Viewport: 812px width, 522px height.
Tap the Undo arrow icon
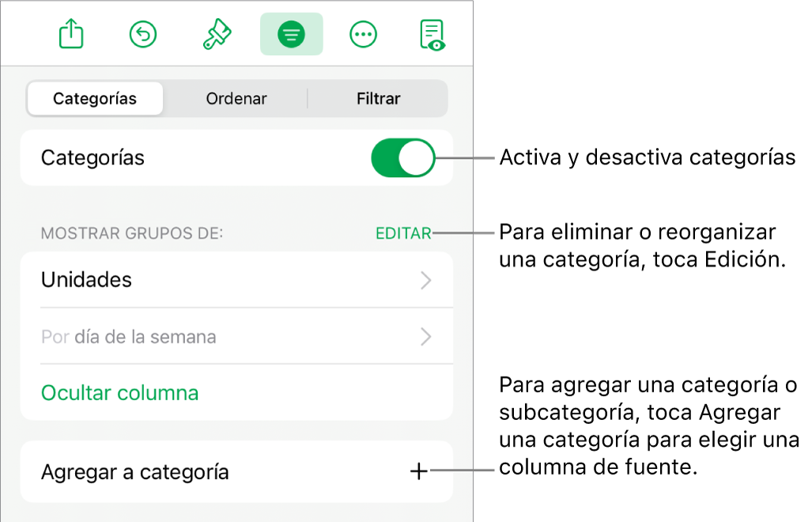coord(143,35)
